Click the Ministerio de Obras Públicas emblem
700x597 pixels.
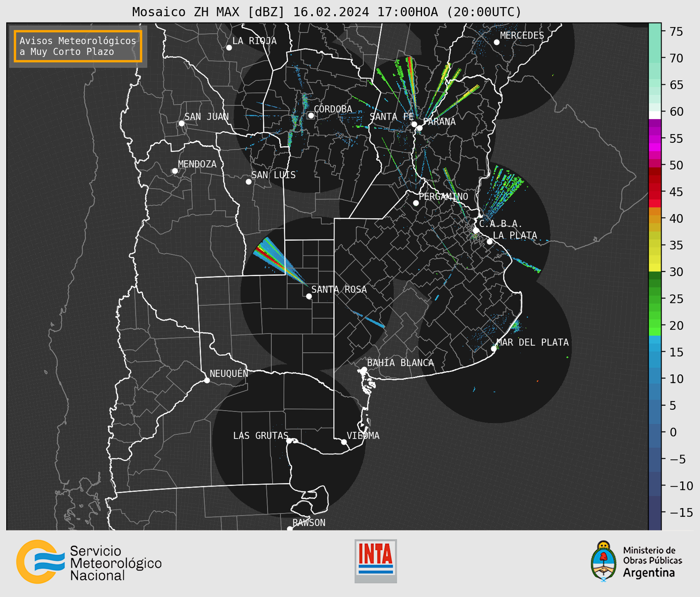[x=604, y=561]
